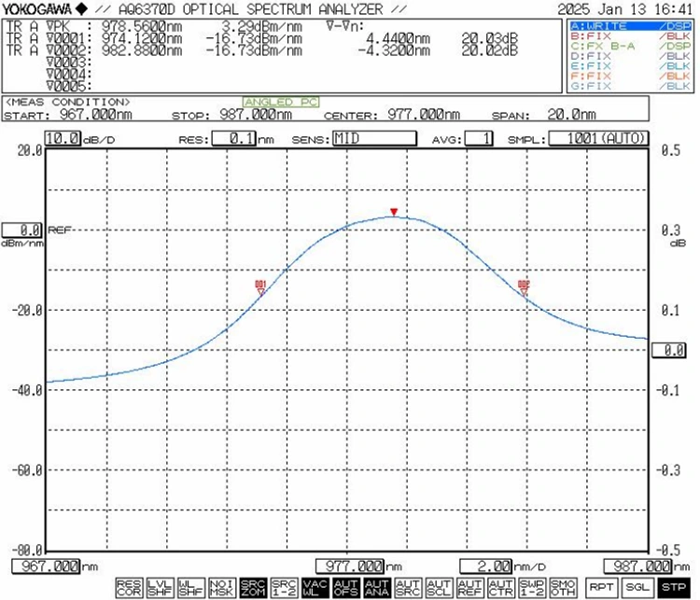Click the red peak marker on trace
The height and width of the screenshot is (600, 700).
pyautogui.click(x=394, y=212)
